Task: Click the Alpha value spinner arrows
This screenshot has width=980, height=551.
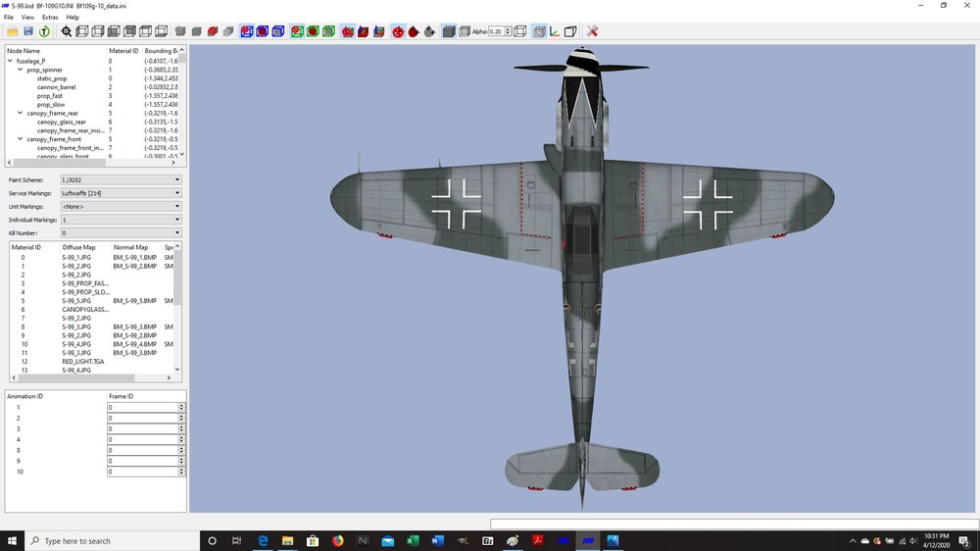Action: 508,31
